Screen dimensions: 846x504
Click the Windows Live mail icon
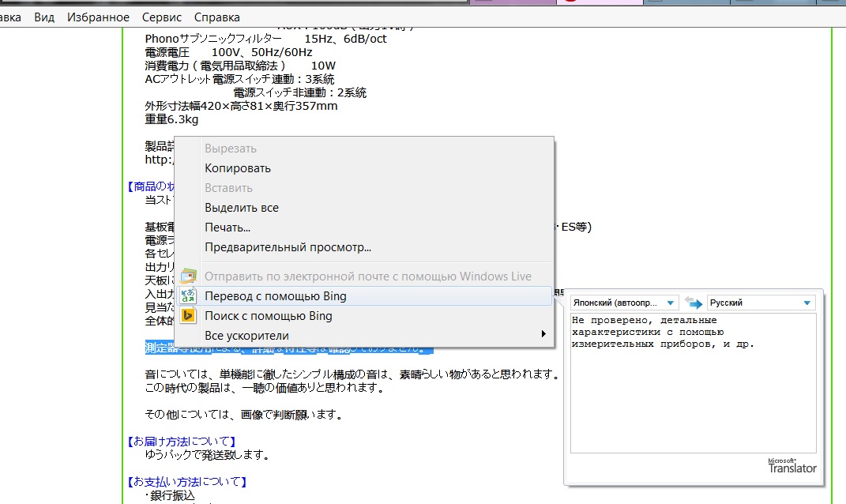point(188,276)
